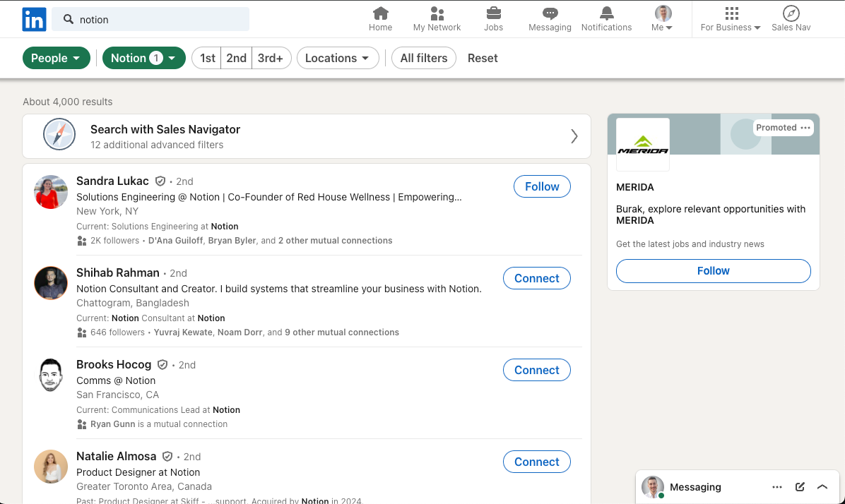Viewport: 845px width, 504px height.
Task: Expand For Business apps menu
Action: 731,19
